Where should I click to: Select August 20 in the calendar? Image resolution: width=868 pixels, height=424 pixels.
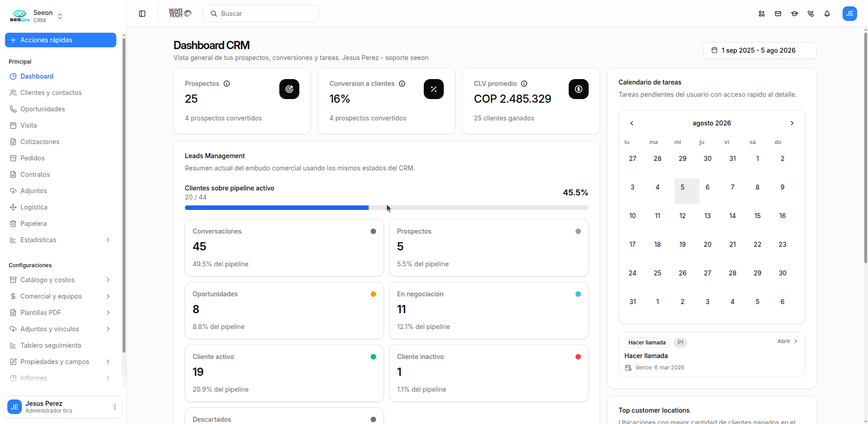(x=707, y=244)
